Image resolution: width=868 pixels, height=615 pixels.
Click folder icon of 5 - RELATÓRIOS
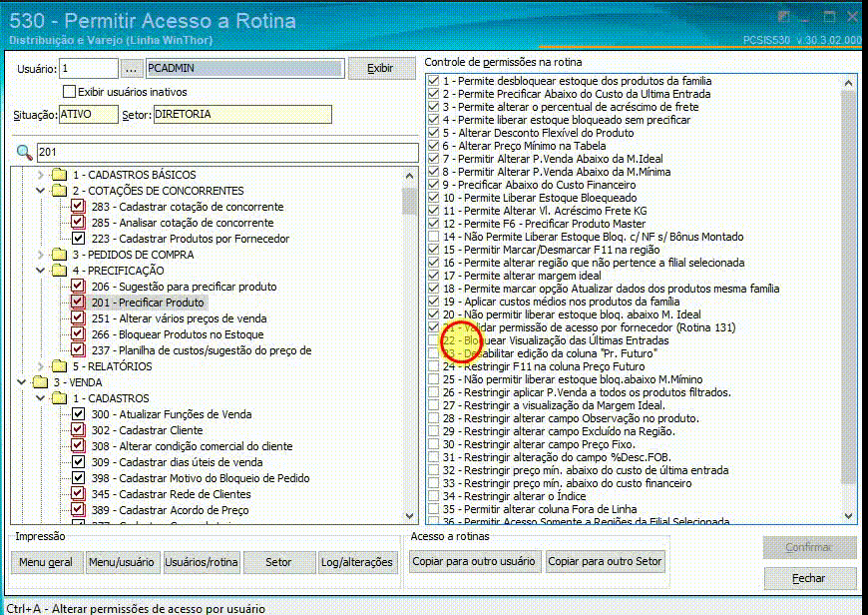59,366
